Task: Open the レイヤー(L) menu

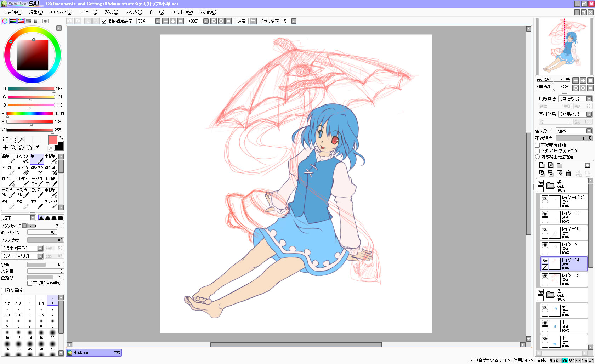Action: 88,12
